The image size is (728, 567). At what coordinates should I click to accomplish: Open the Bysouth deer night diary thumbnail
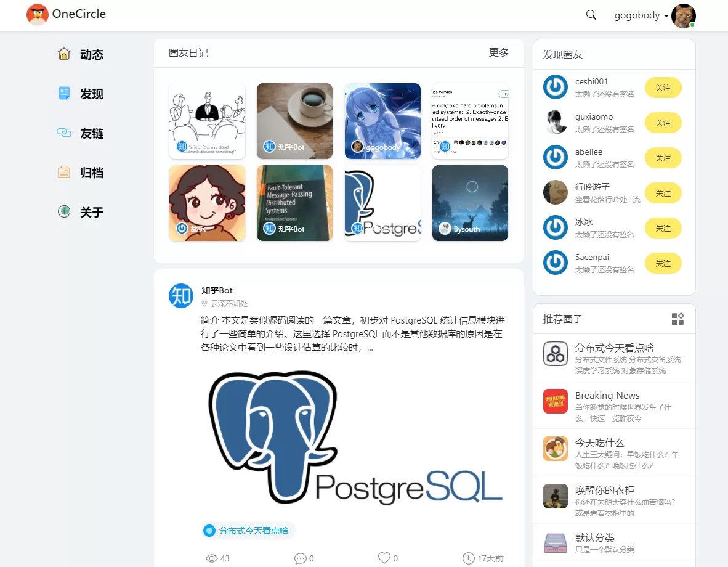click(470, 203)
